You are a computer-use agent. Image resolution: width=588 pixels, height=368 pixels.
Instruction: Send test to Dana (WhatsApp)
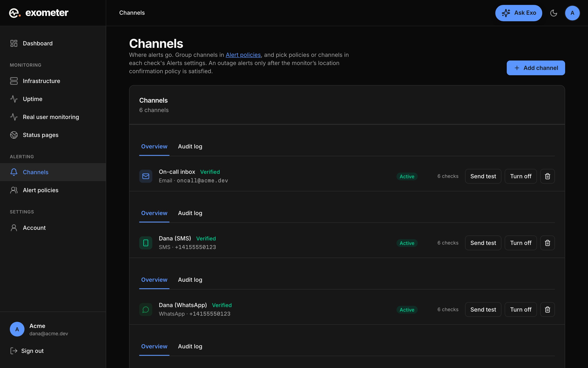(483, 310)
